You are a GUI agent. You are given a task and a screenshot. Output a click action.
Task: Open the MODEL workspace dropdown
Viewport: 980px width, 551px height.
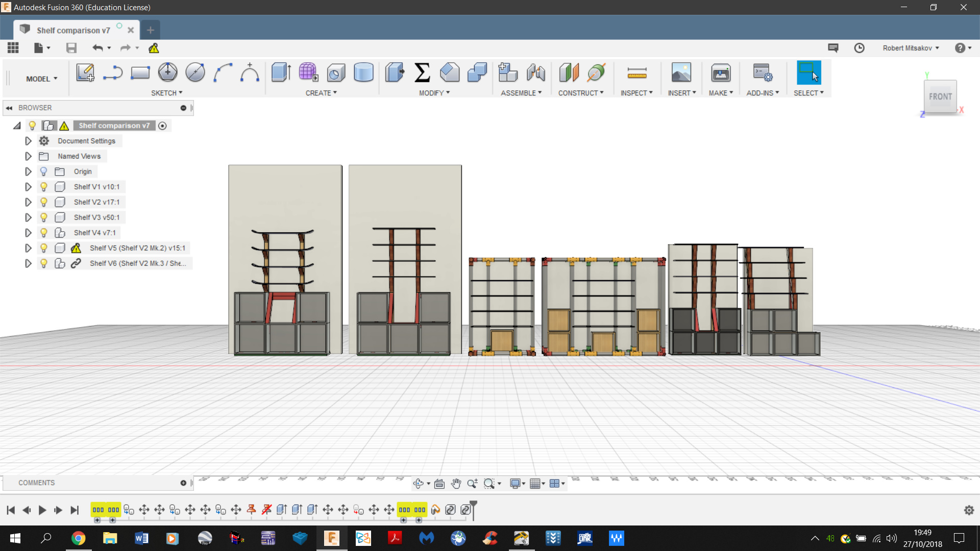(x=41, y=79)
